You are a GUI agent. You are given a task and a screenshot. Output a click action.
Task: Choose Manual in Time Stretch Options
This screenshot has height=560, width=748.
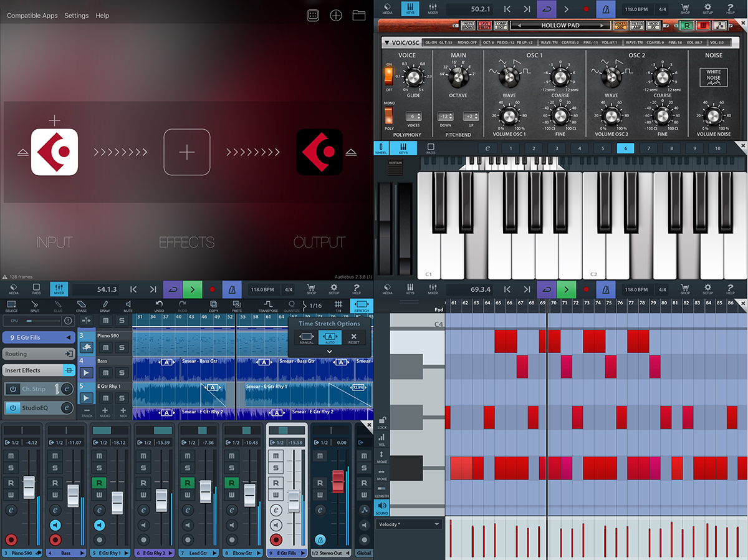(307, 338)
